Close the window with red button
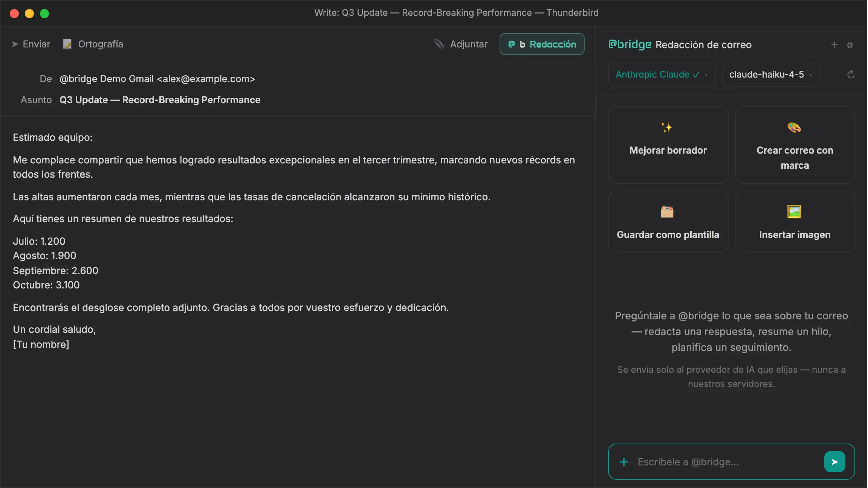The image size is (868, 488). click(x=14, y=14)
